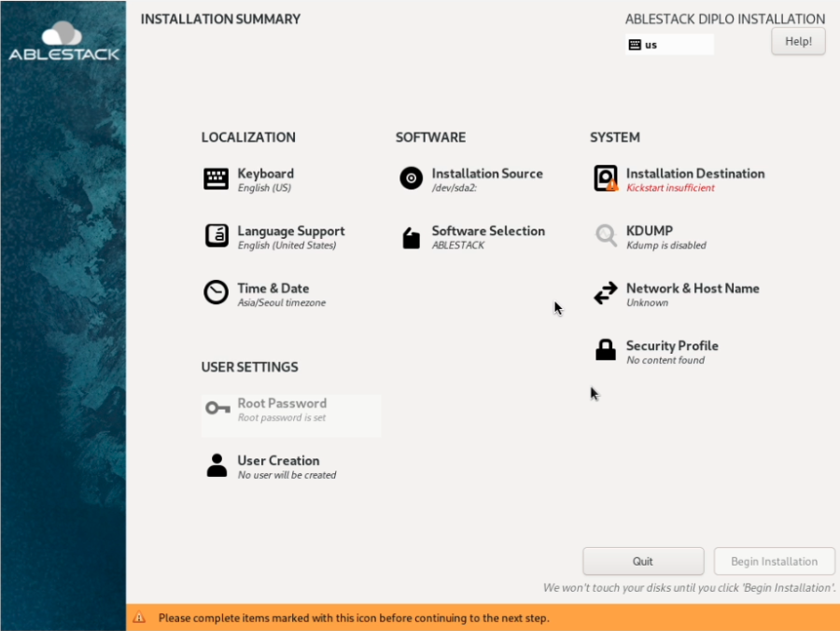Click the orange warning message text
Screen dimensions: 840x631
point(354,618)
